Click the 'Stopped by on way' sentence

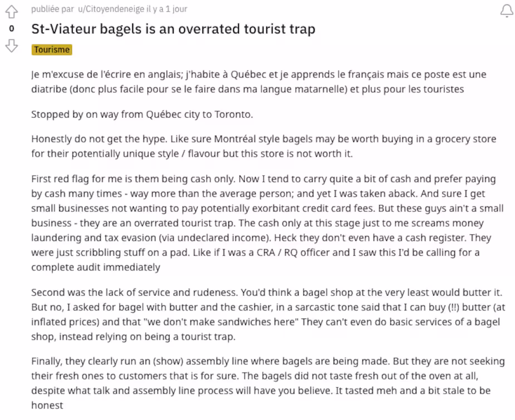142,114
